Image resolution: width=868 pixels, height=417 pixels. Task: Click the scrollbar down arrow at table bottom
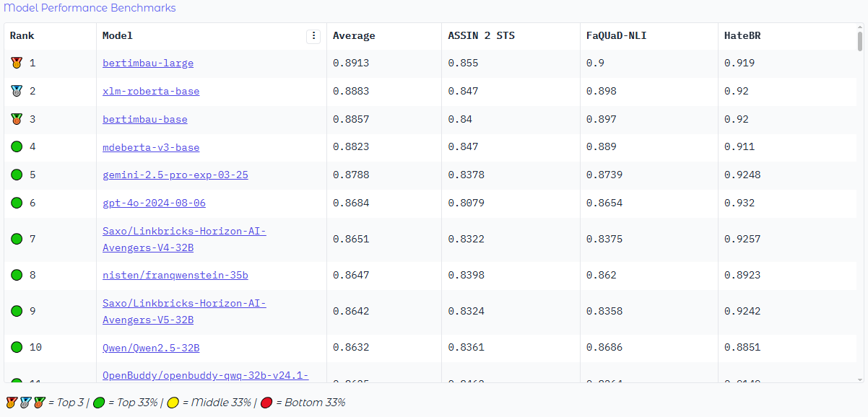[859, 379]
